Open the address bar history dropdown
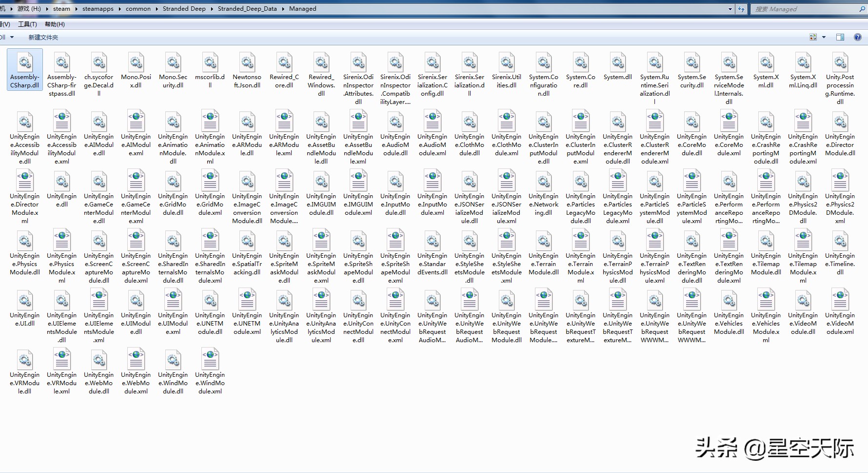Viewport: 868px width, 473px height. (x=730, y=9)
